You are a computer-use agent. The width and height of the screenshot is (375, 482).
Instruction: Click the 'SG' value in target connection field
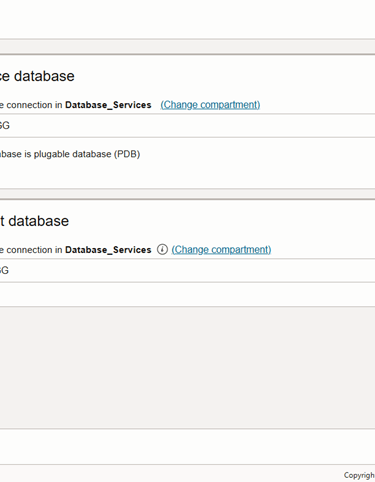pos(4,270)
